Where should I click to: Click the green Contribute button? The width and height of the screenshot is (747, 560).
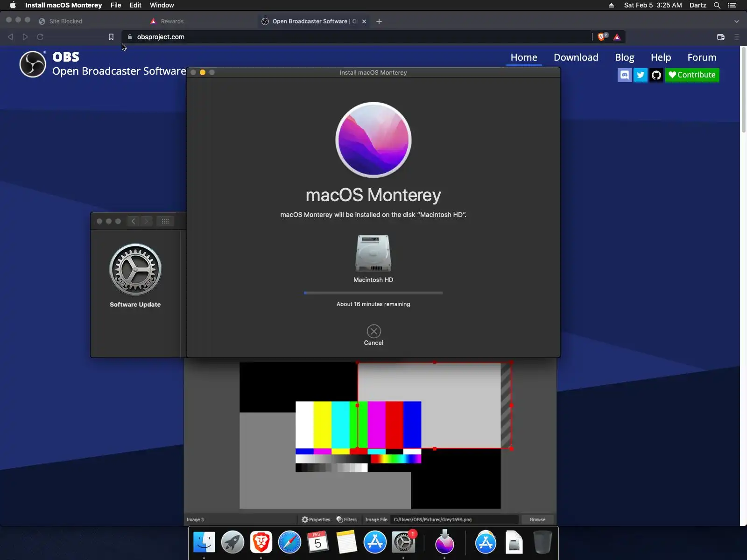click(x=692, y=75)
